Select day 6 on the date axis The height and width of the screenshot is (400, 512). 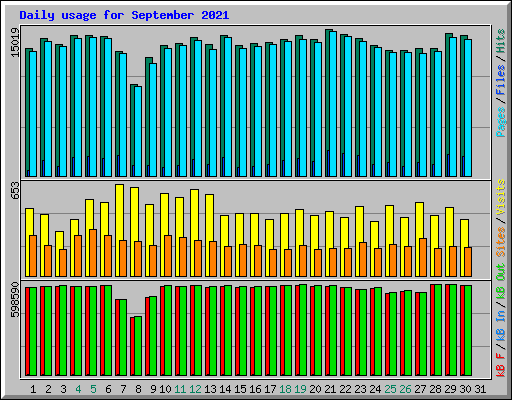click(x=108, y=389)
